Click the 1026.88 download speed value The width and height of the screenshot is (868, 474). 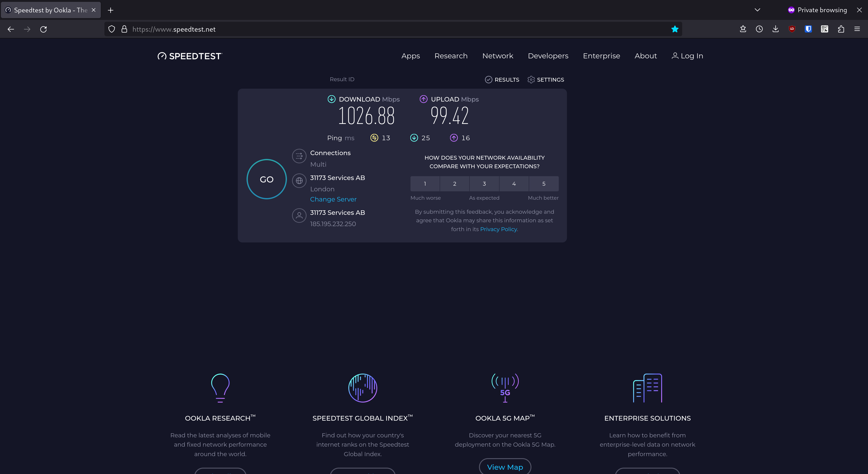(x=366, y=116)
